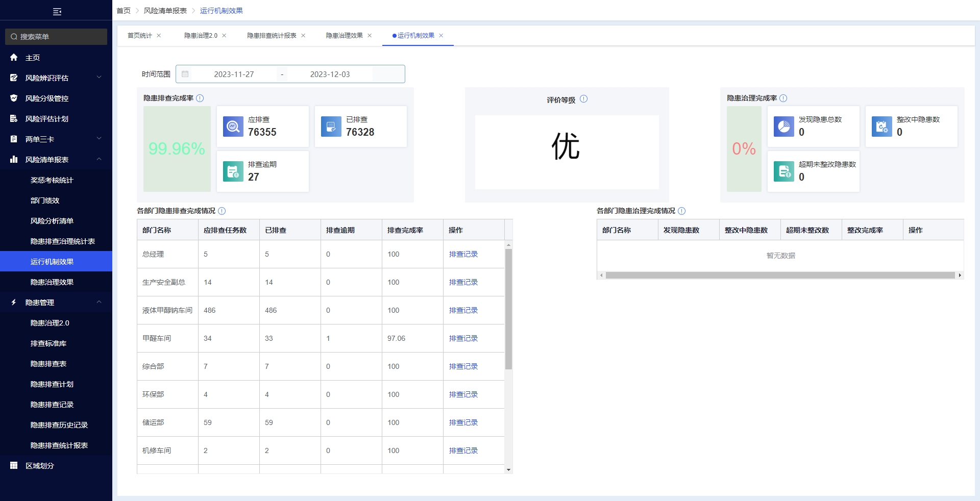Click the 排查逾期 card icon
Screen dimensions: 980x501
pyautogui.click(x=233, y=171)
